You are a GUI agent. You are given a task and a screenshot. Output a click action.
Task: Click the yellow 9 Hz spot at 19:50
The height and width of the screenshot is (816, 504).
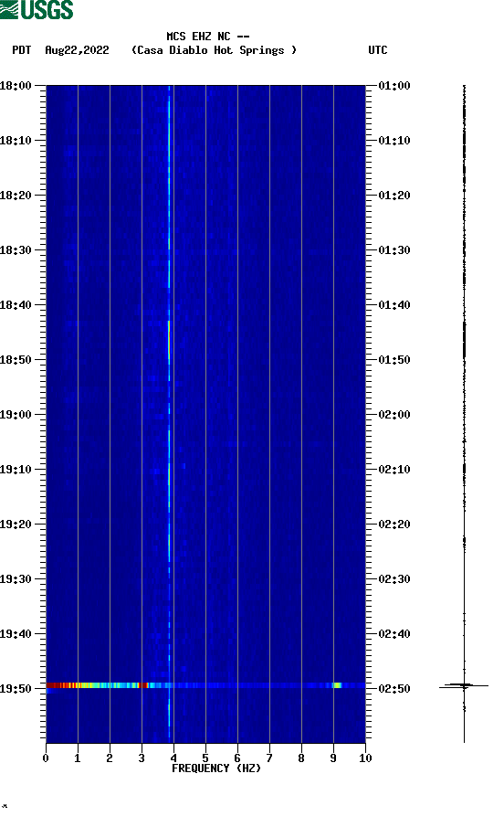337,685
